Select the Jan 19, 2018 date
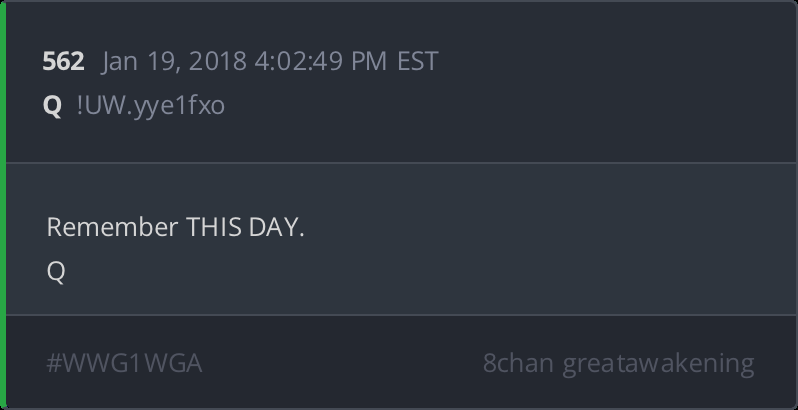Image resolution: width=798 pixels, height=410 pixels. [175, 61]
